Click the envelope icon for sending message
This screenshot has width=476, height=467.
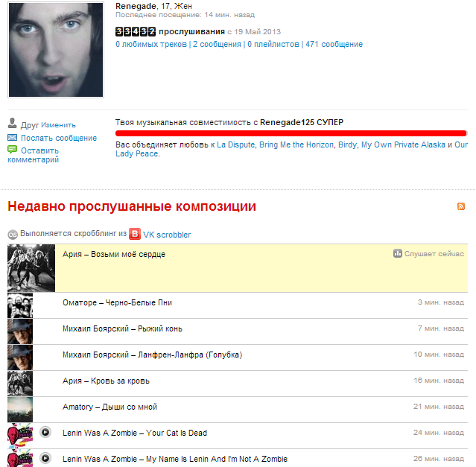click(x=12, y=138)
